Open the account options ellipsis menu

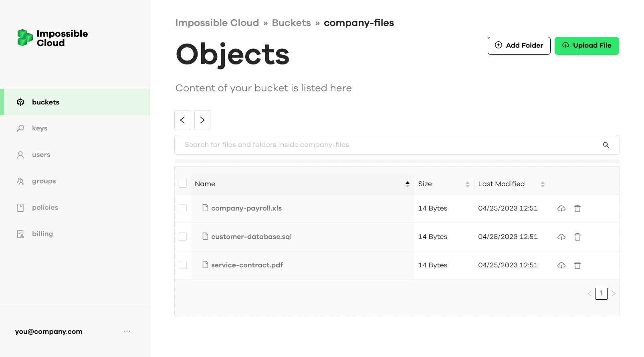127,332
